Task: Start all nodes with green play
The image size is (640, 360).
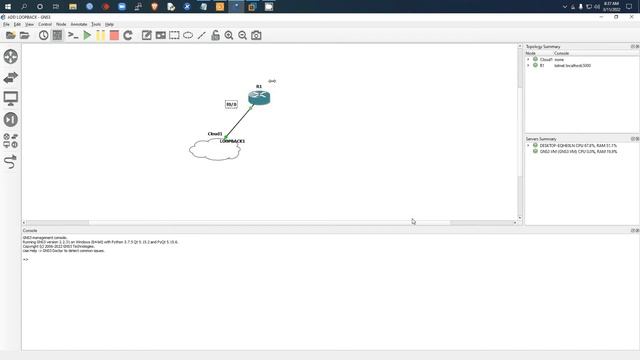Action: pyautogui.click(x=87, y=36)
